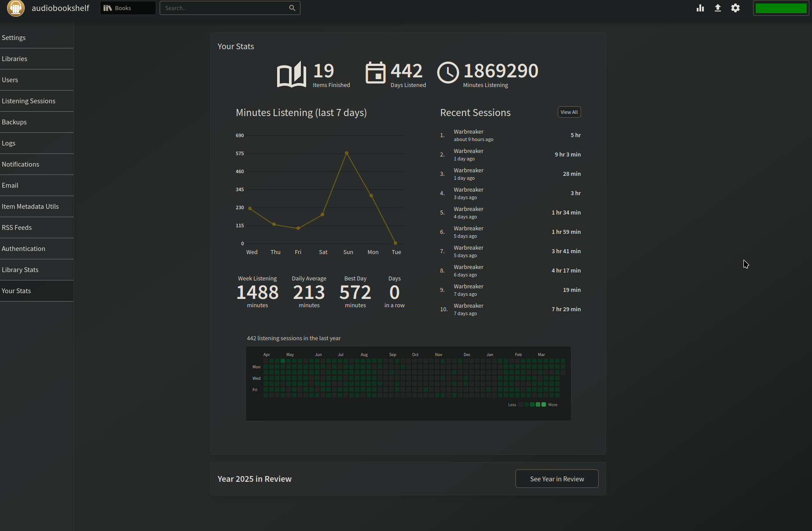Select the Warbreaker 9 hr 3 min session

[x=510, y=155]
